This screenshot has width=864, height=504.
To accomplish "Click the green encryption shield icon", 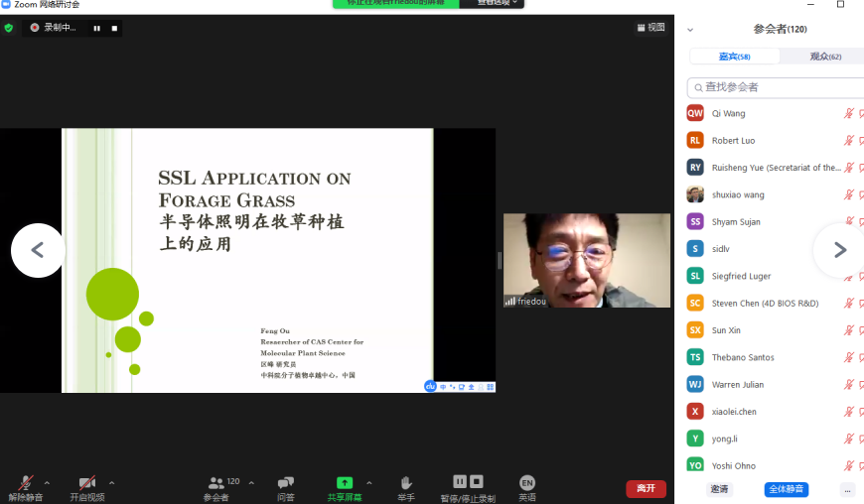I will pos(9,28).
